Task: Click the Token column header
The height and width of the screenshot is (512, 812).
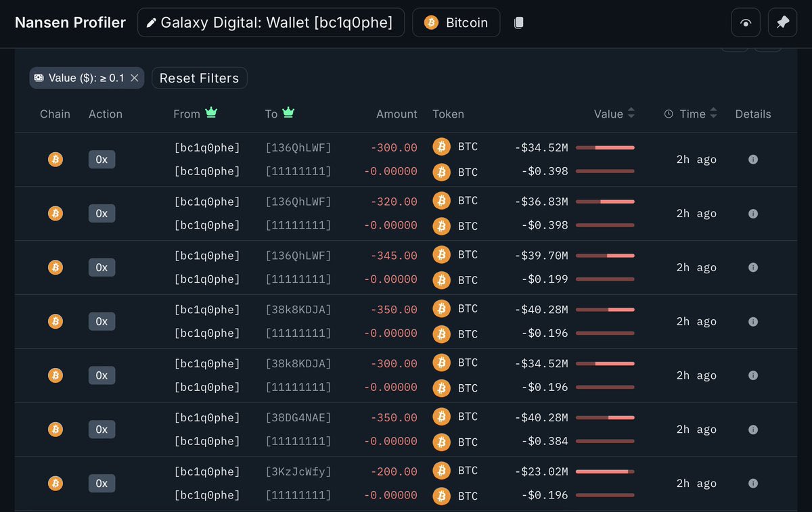Action: 449,114
